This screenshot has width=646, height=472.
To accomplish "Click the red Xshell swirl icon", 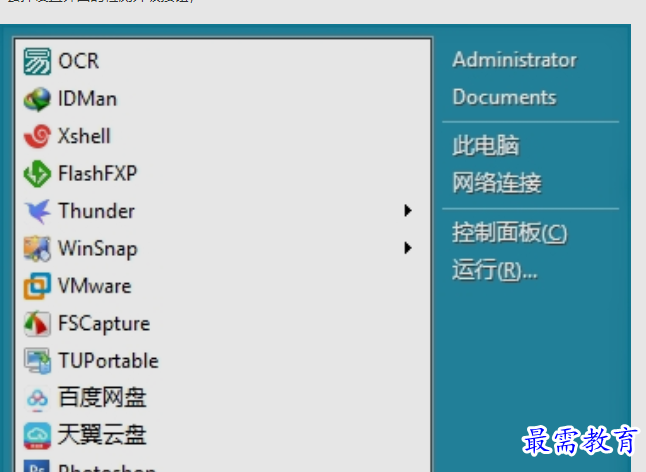I will [x=37, y=136].
